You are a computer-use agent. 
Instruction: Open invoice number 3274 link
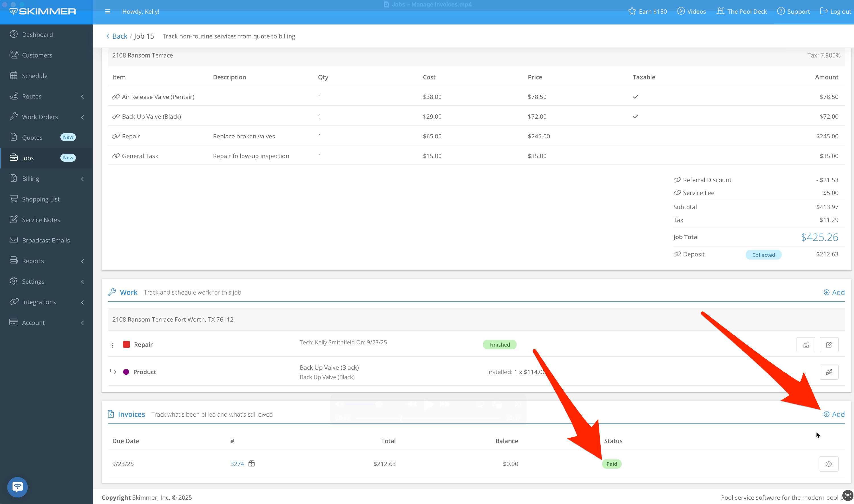click(x=237, y=464)
